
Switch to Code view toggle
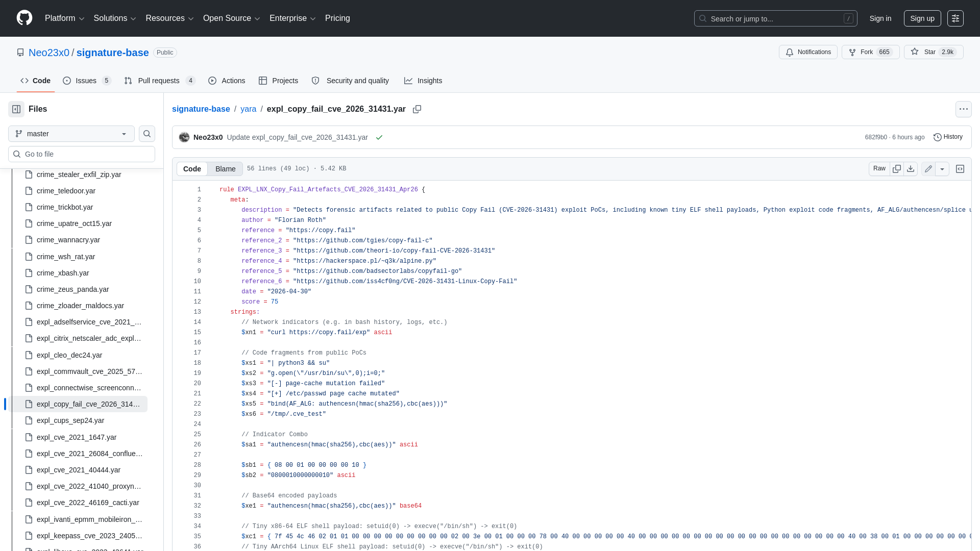point(192,169)
